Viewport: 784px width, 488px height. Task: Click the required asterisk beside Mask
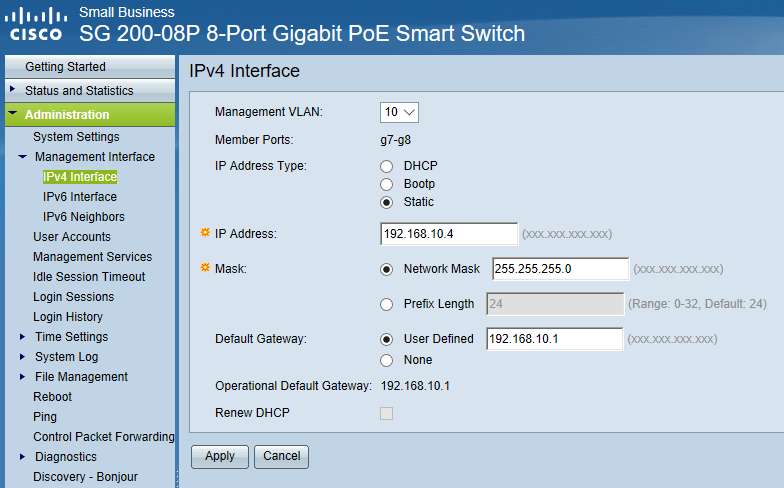click(x=205, y=268)
